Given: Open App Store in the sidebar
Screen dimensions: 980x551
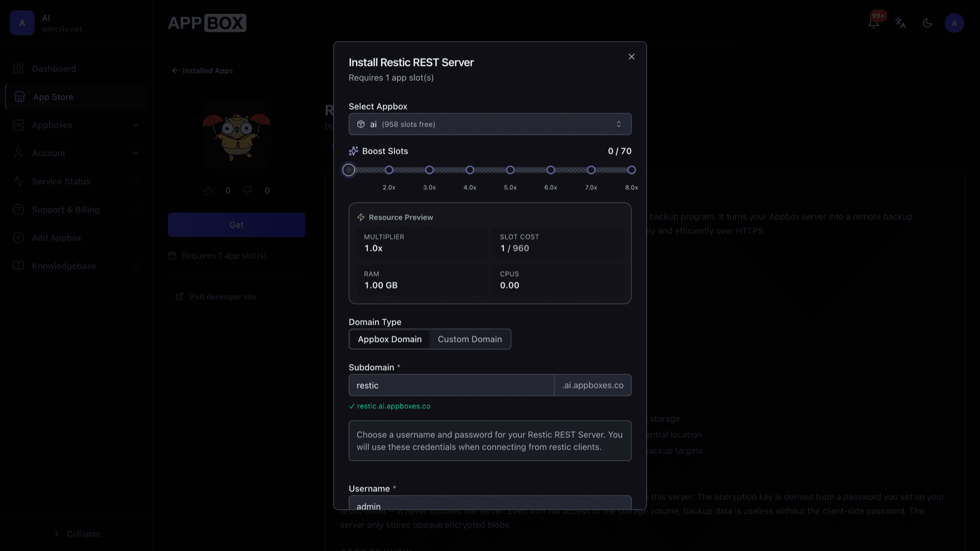Looking at the screenshot, I should click(76, 97).
